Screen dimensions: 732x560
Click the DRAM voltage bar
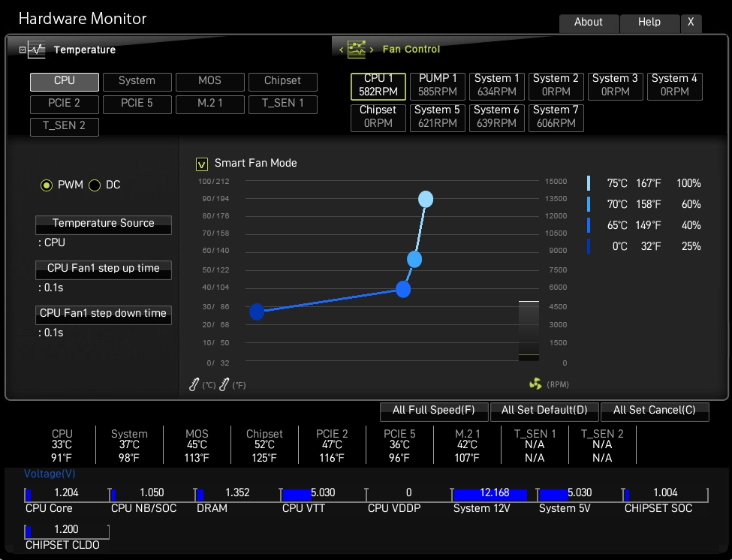click(238, 494)
